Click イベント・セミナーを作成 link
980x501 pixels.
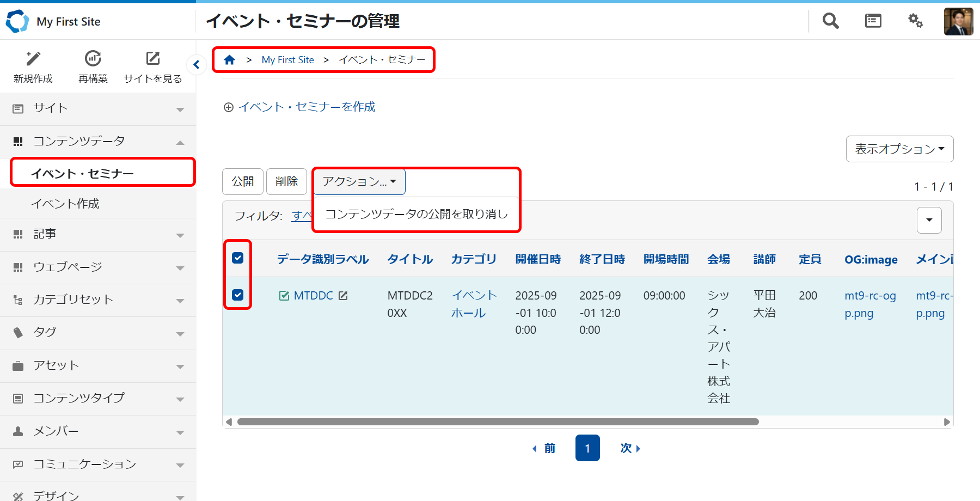point(307,107)
